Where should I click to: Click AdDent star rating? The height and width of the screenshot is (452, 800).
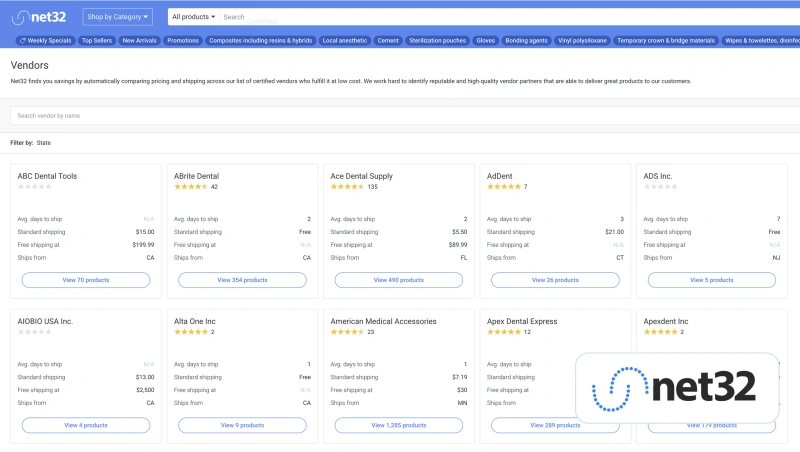503,187
